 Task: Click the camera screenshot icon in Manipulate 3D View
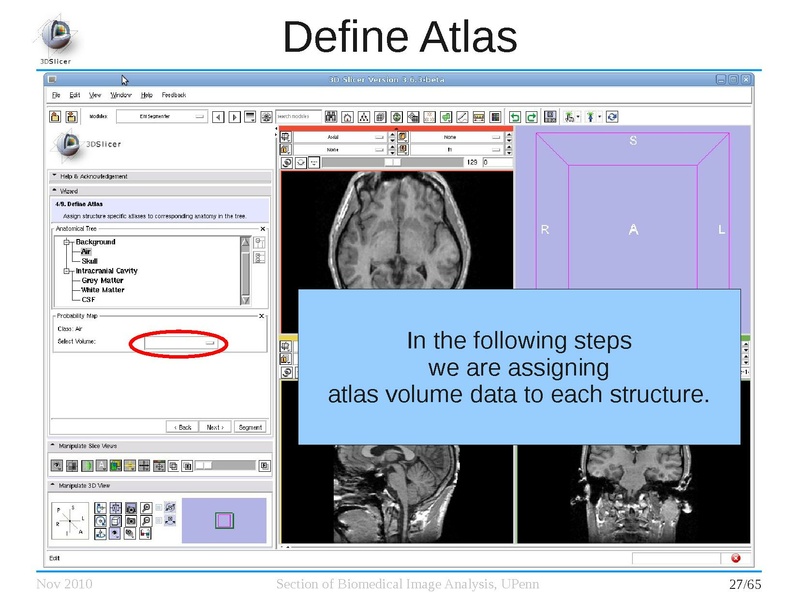(130, 519)
